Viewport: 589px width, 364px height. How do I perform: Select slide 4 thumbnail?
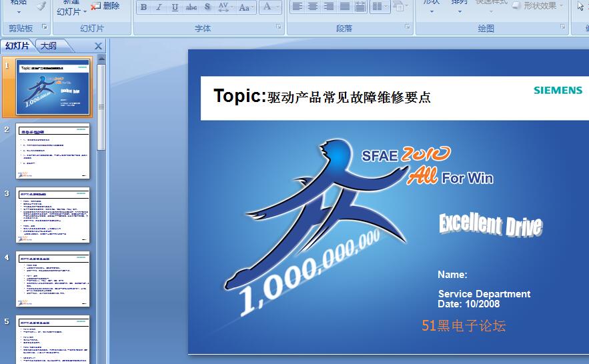click(x=53, y=279)
